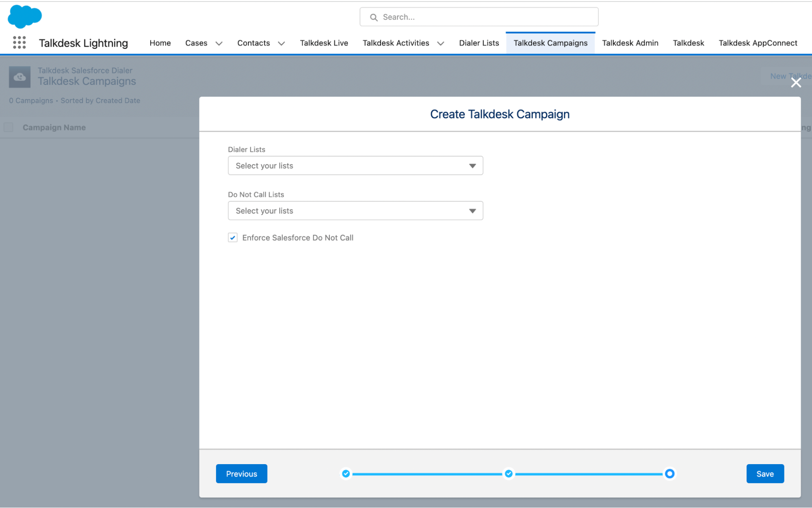The width and height of the screenshot is (812, 508).
Task: Click the Save button
Action: [765, 473]
